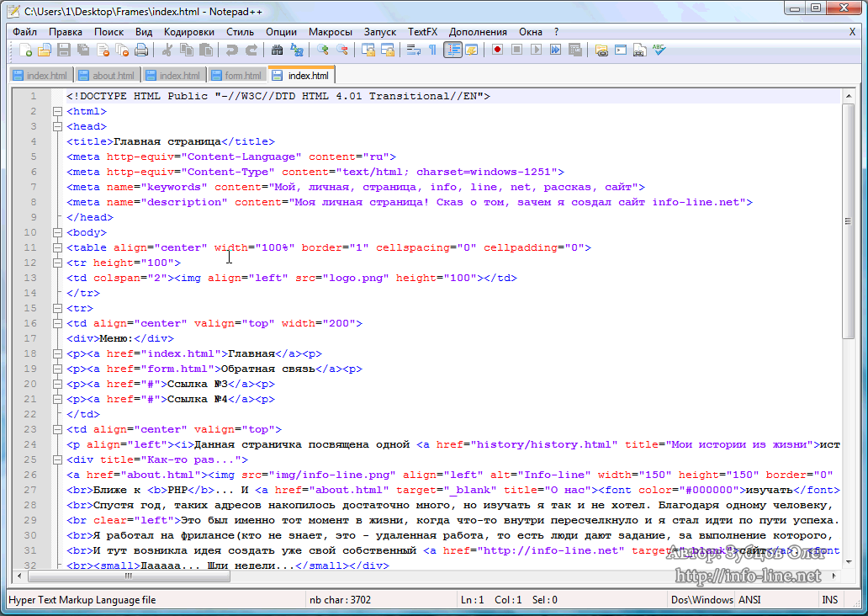Click the X close-document button in menu bar
Image resolution: width=868 pixels, height=616 pixels.
(x=853, y=31)
